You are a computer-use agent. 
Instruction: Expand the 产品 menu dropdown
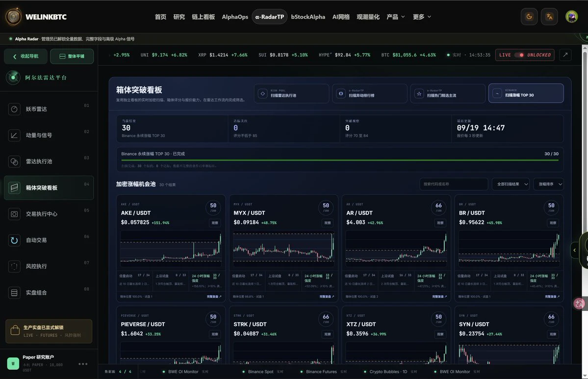tap(396, 17)
